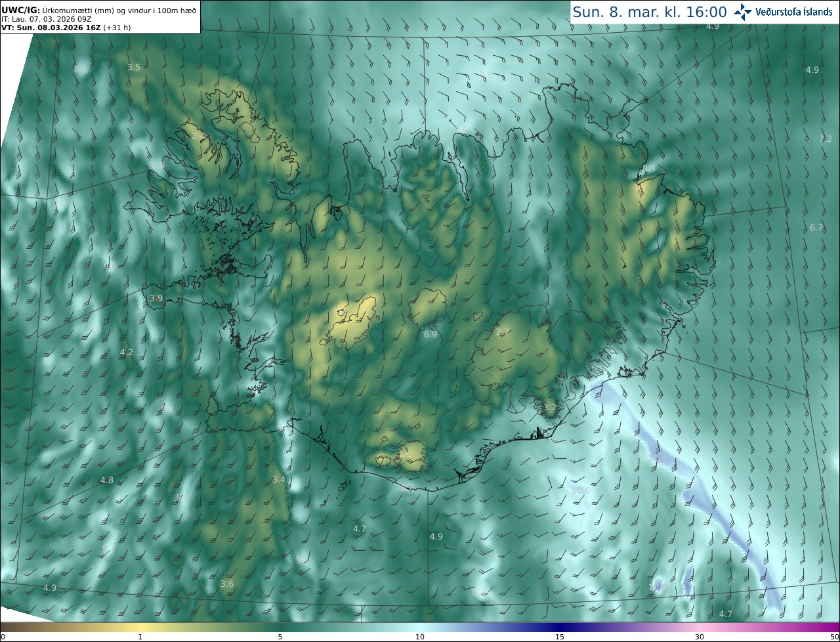Click the 6.7 value on the map
Screen dimensions: 840x642
(816, 228)
